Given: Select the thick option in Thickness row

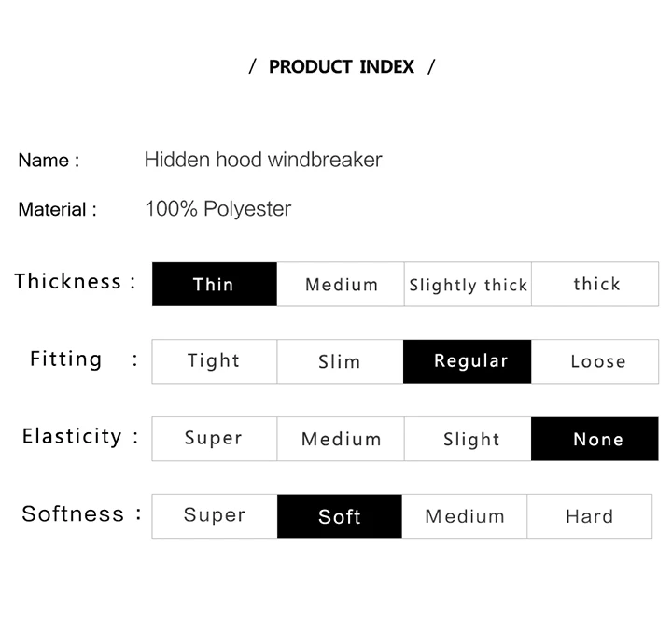Looking at the screenshot, I should click(x=595, y=284).
